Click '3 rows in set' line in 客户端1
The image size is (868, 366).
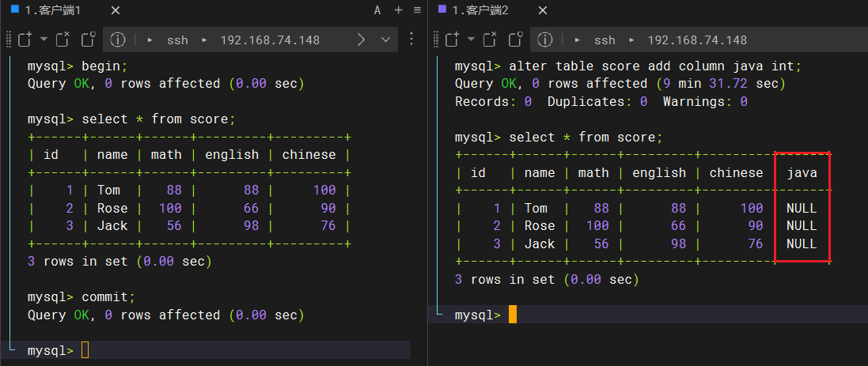point(119,262)
